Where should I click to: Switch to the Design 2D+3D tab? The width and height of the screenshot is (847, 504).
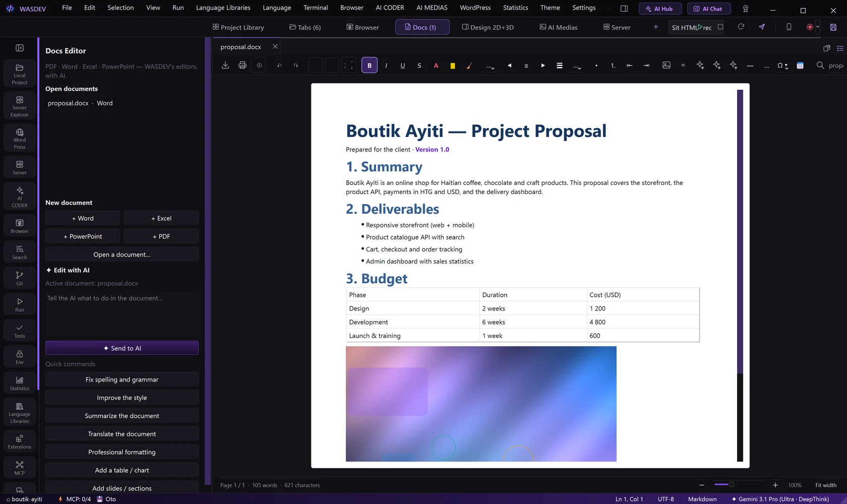click(x=488, y=27)
